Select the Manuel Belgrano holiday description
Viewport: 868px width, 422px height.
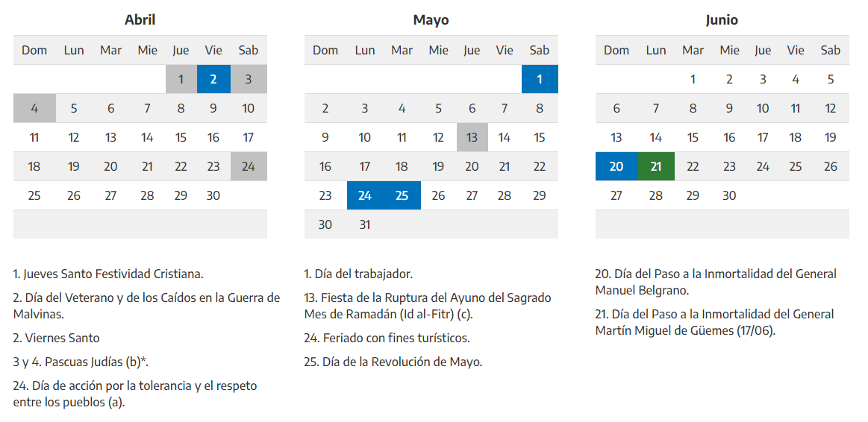(715, 281)
